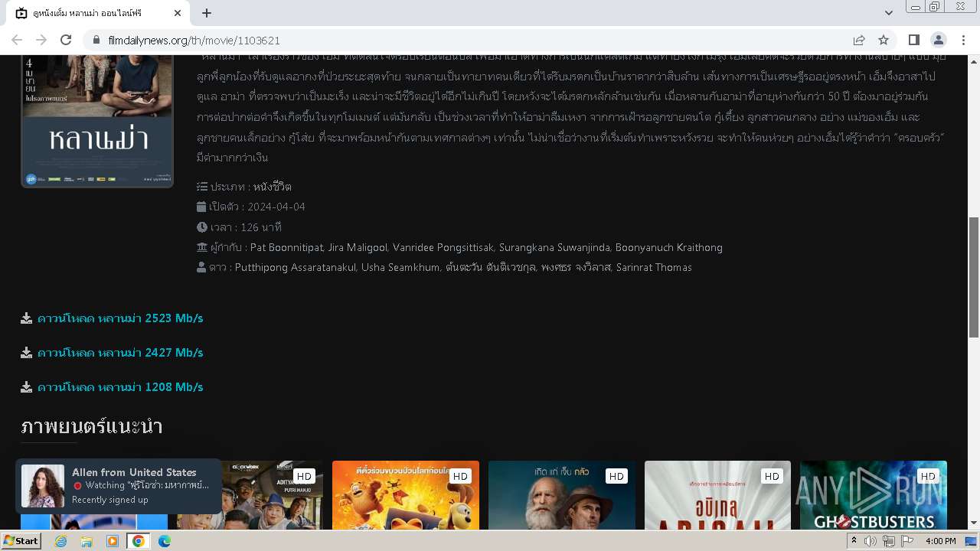
Task: Click the Action Center flag icon
Action: (907, 541)
